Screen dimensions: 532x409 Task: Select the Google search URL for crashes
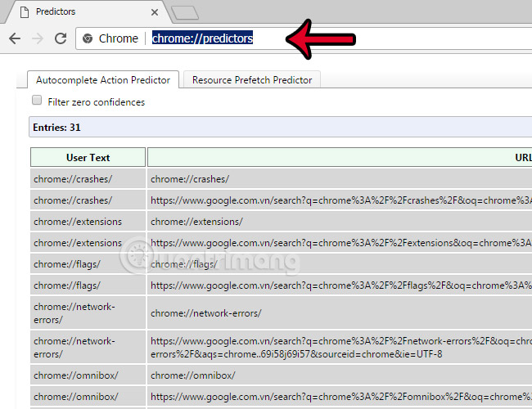(x=340, y=200)
